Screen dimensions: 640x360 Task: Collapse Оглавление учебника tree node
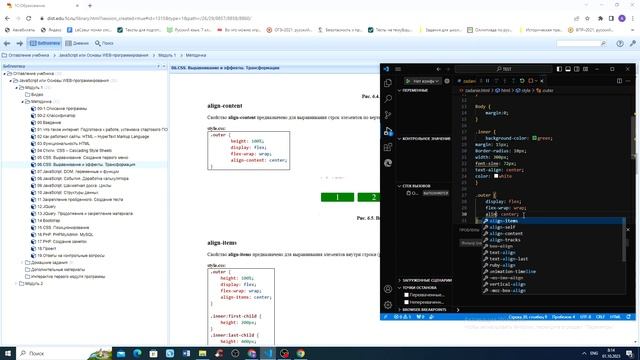[x=5, y=74]
